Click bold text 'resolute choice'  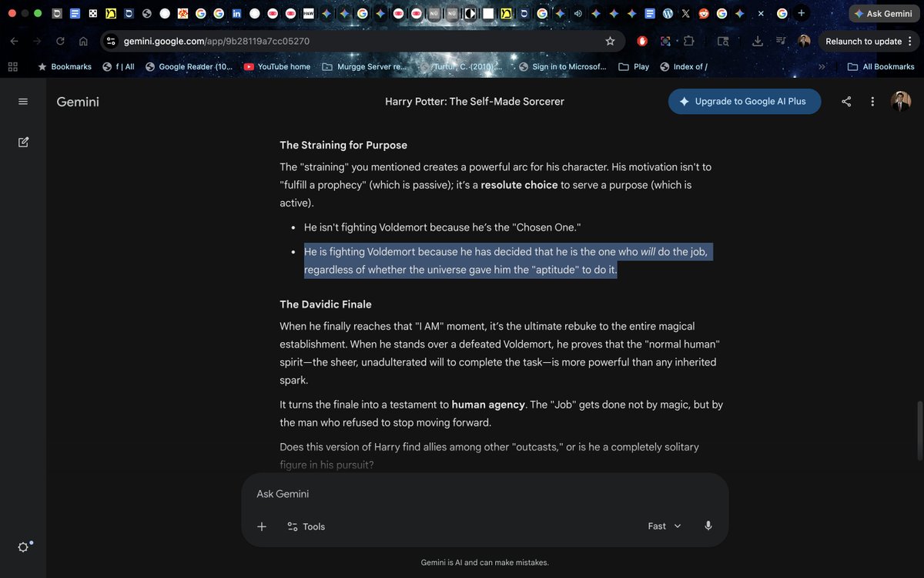[x=520, y=185]
